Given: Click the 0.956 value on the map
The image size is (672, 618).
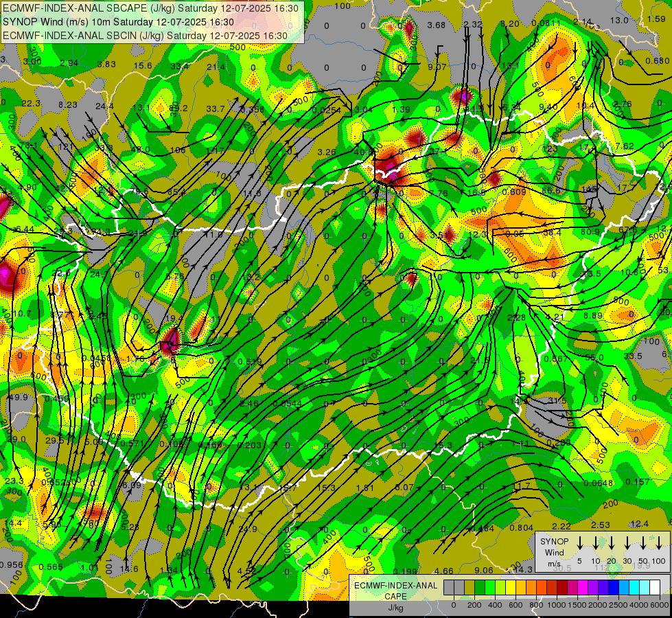Looking at the screenshot, I should click(11, 565).
